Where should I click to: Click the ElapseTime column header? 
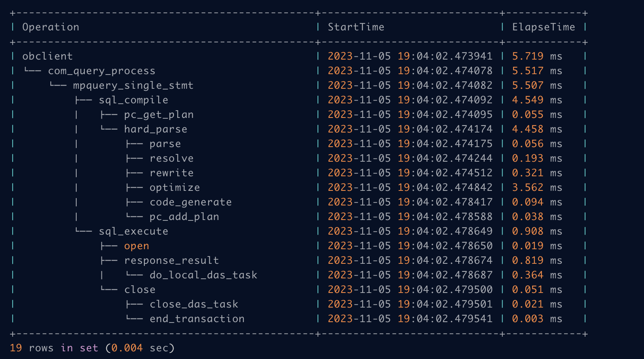pos(543,27)
